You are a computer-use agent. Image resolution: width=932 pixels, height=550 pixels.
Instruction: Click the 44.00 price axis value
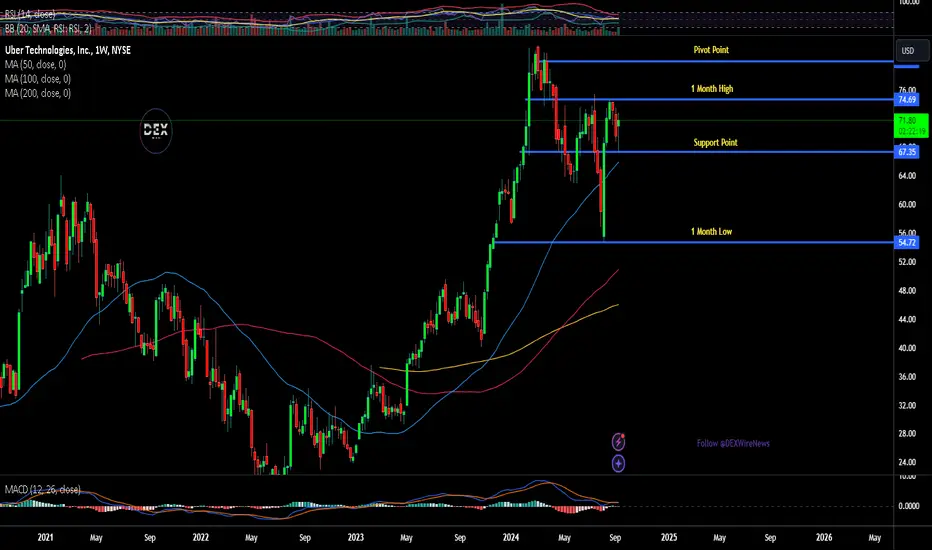(x=907, y=319)
